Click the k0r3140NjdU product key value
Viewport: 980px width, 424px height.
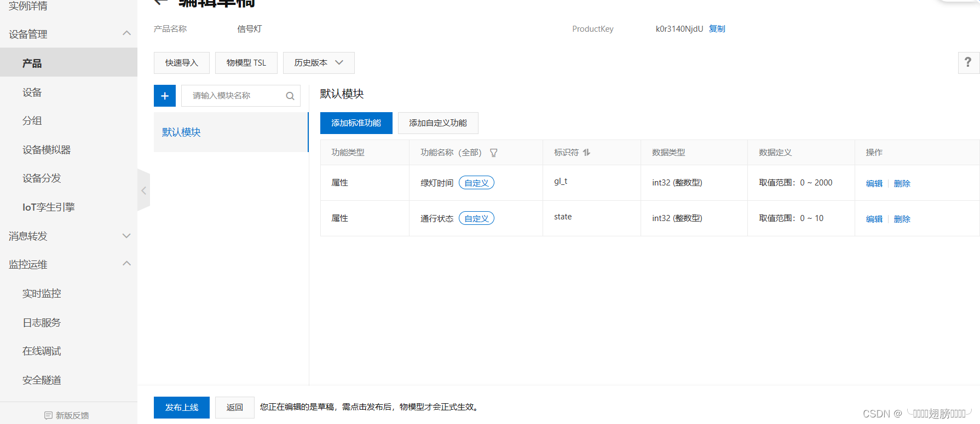coord(679,28)
